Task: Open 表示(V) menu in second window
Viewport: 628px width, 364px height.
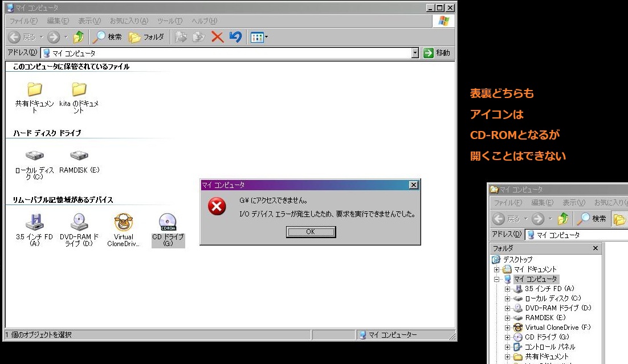Action: [574, 203]
